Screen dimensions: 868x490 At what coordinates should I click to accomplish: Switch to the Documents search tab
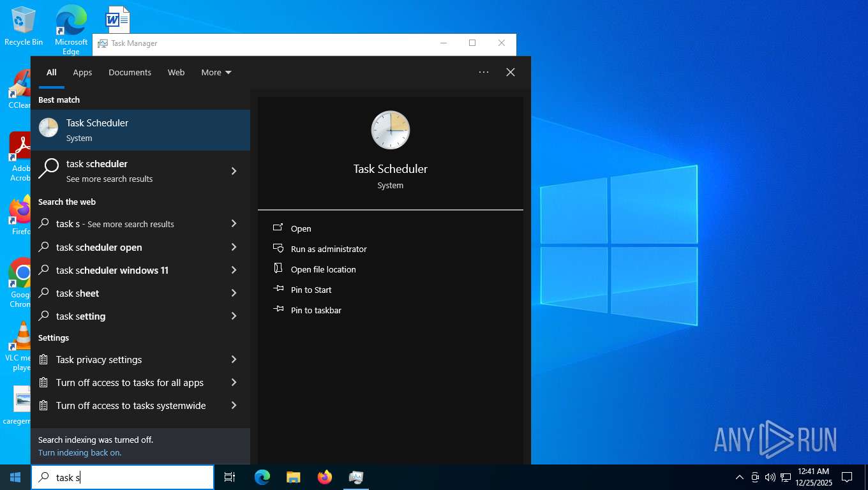click(130, 72)
